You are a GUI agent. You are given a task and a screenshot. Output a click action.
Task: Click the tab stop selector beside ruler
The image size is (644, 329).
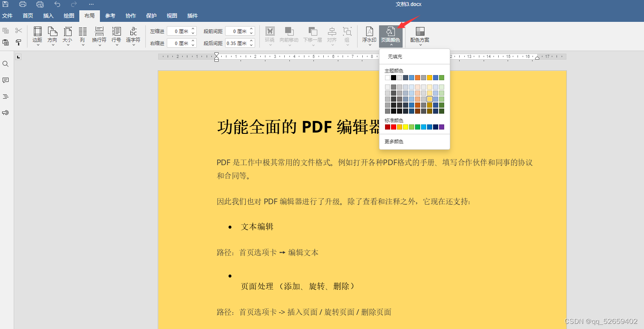tap(18, 57)
